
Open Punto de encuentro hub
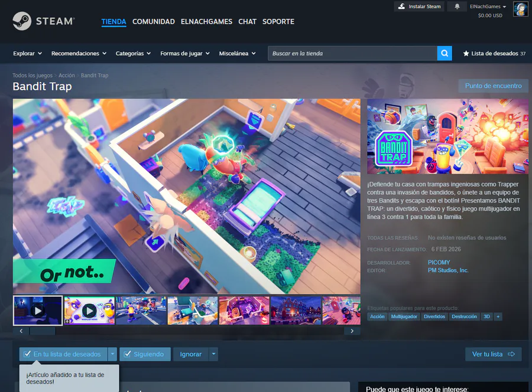pos(494,86)
